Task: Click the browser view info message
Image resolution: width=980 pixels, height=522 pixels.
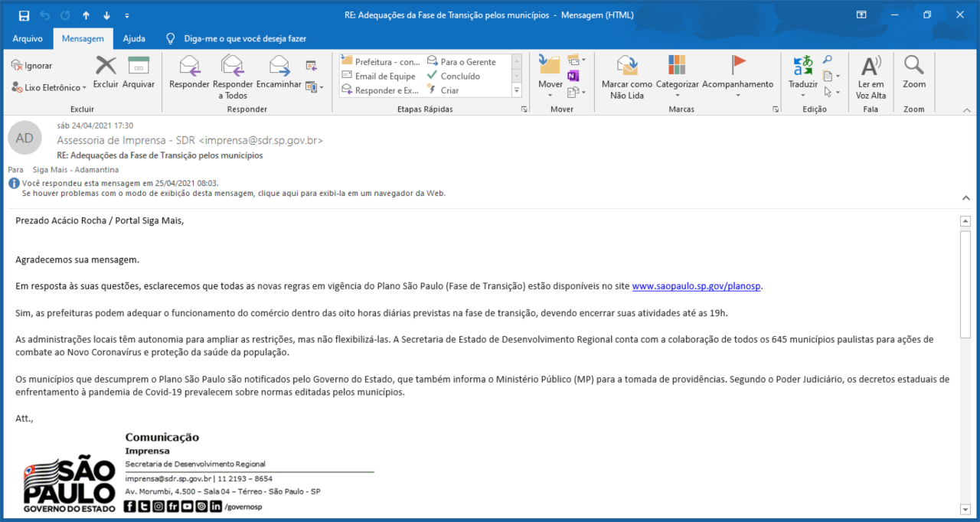Action: pyautogui.click(x=234, y=194)
